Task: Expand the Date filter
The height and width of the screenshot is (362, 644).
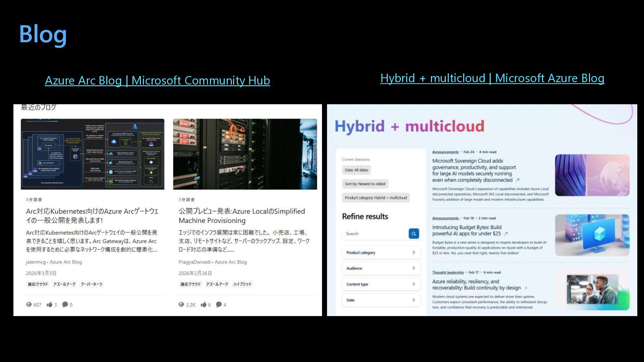Action: tap(381, 300)
